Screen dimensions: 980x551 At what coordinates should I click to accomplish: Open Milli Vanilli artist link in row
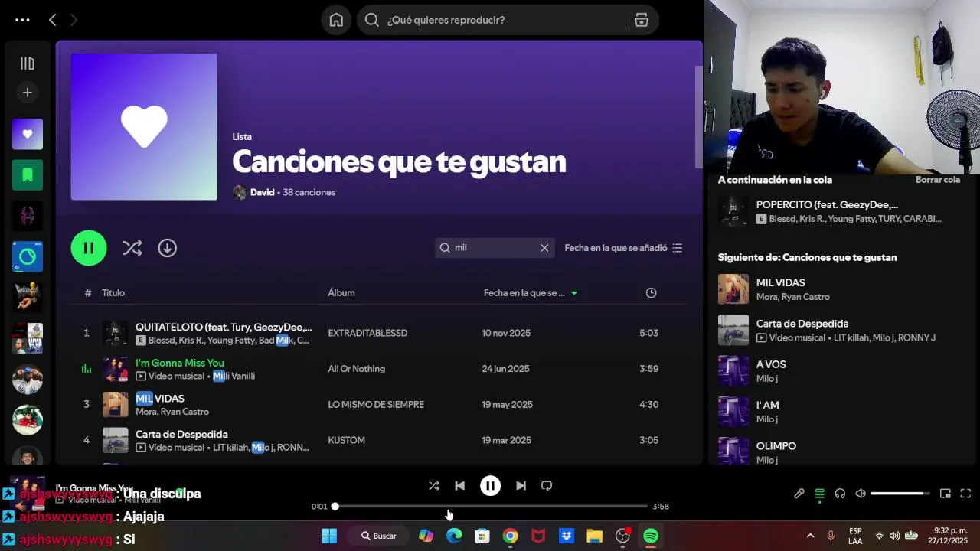click(x=234, y=376)
